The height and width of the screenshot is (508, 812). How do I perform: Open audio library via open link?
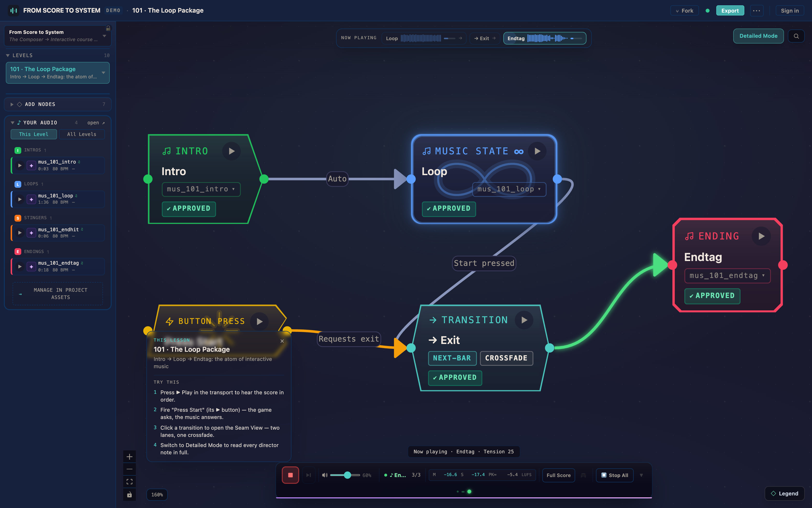(96, 123)
